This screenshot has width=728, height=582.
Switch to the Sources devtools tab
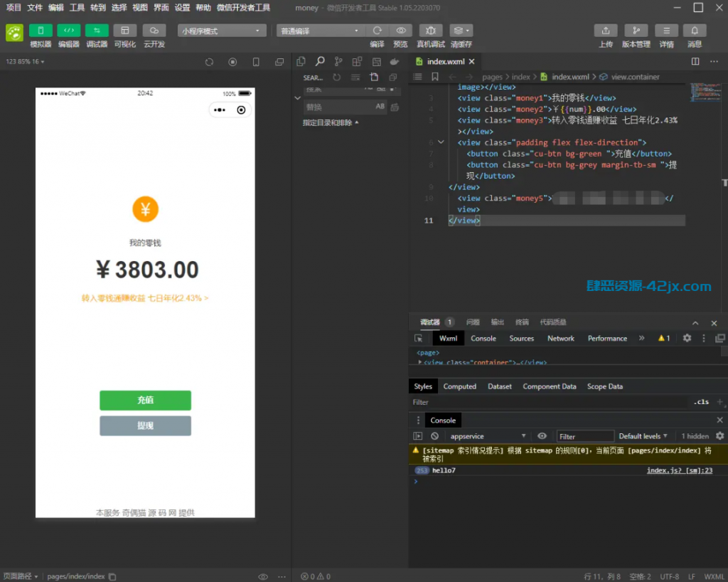pos(521,339)
